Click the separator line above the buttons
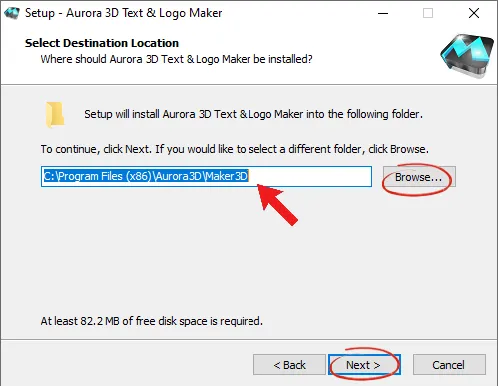The height and width of the screenshot is (386, 498). point(249,340)
